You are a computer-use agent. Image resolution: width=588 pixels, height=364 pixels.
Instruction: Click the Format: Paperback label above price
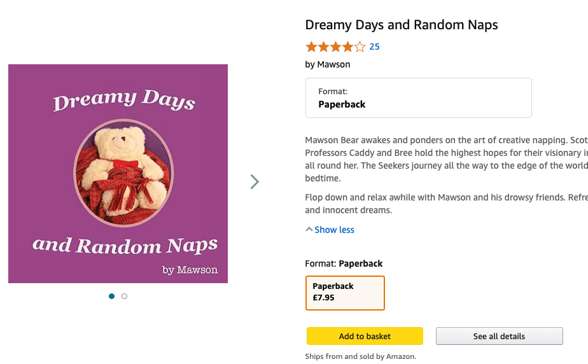tap(344, 263)
